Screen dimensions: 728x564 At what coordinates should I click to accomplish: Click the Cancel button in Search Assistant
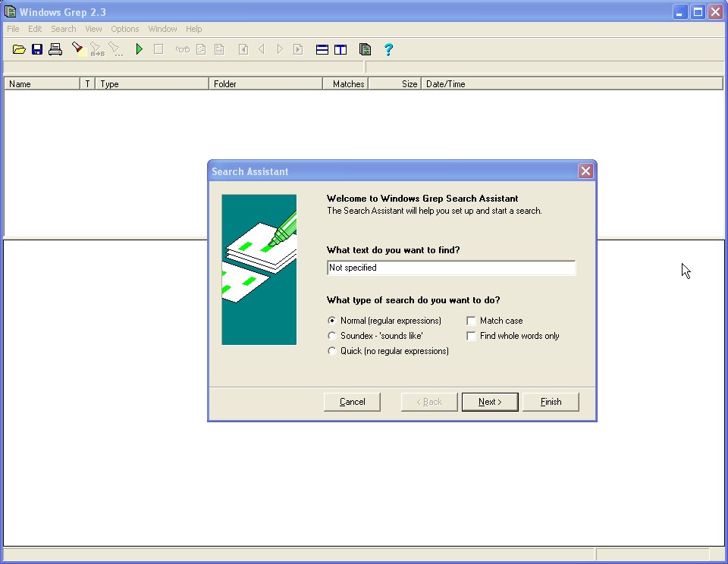[x=352, y=402]
